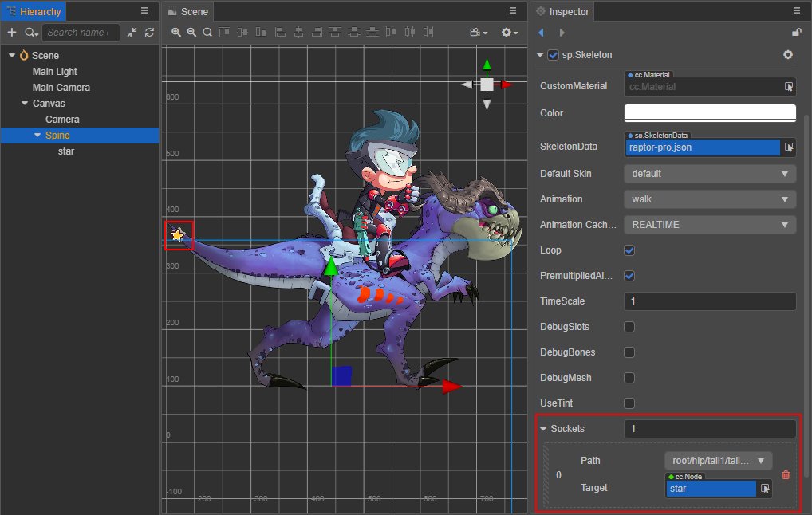
Task: Distribute nodes by top edges
Action: (x=335, y=32)
